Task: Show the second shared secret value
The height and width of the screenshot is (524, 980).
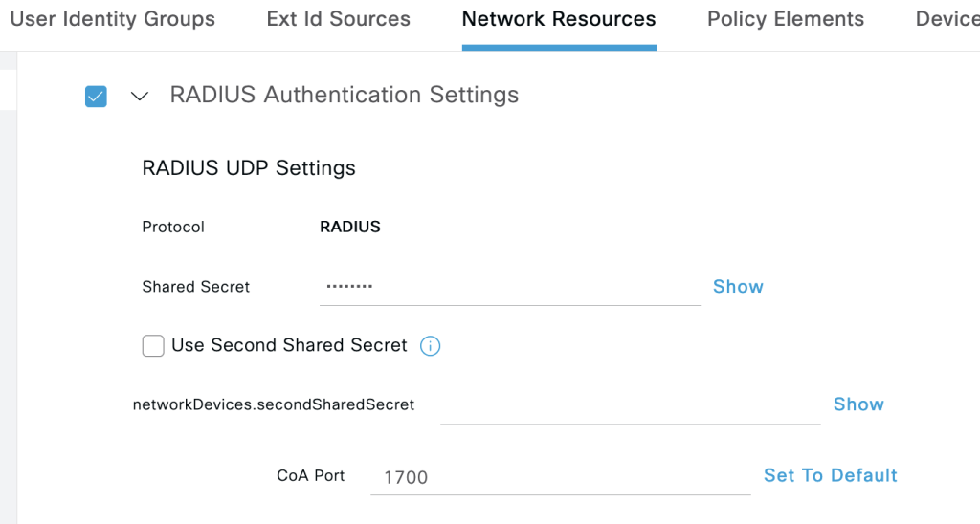Action: coord(858,404)
